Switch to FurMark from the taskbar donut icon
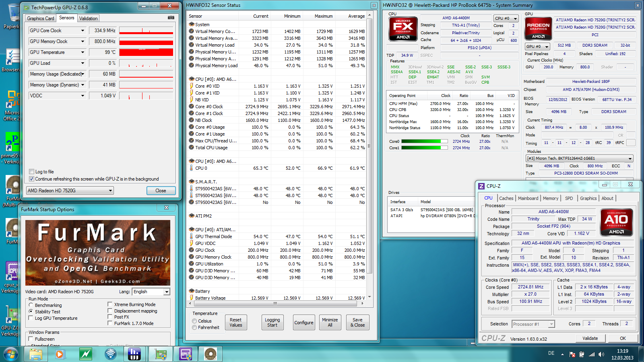 point(211,354)
